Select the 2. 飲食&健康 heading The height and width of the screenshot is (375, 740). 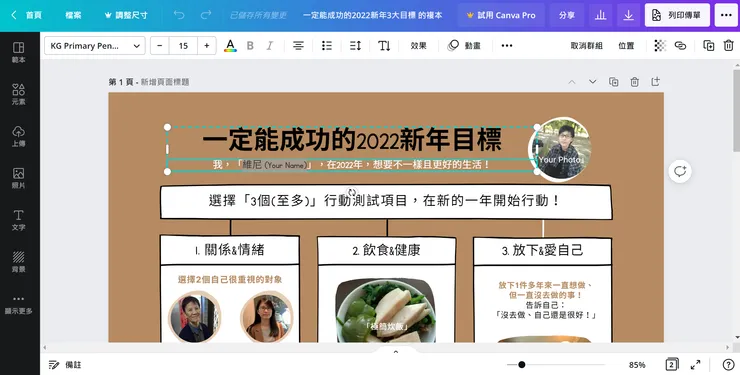387,250
